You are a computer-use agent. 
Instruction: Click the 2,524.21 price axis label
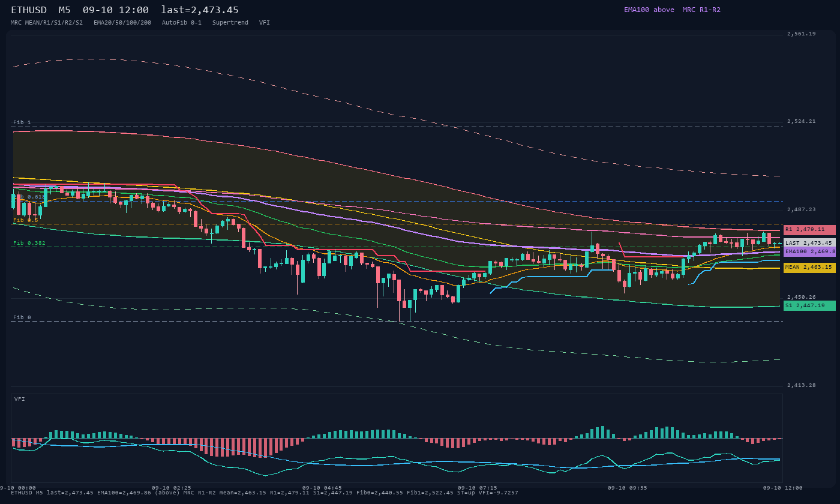coord(802,121)
